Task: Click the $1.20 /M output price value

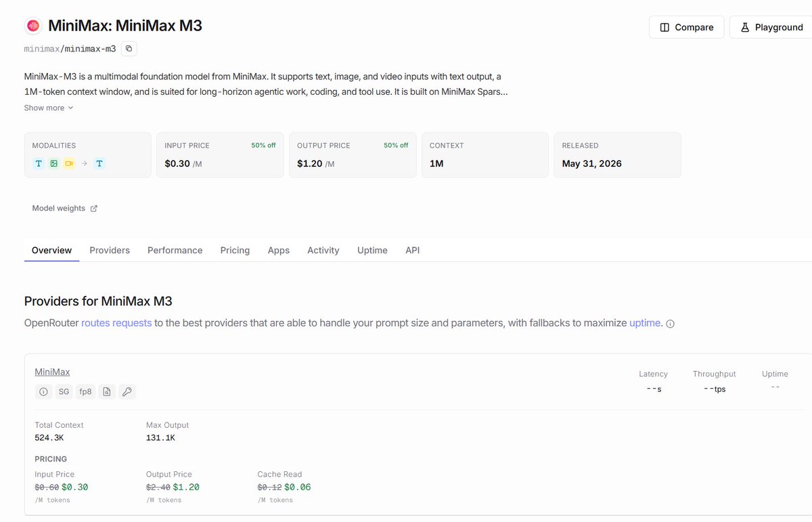Action: pyautogui.click(x=315, y=163)
